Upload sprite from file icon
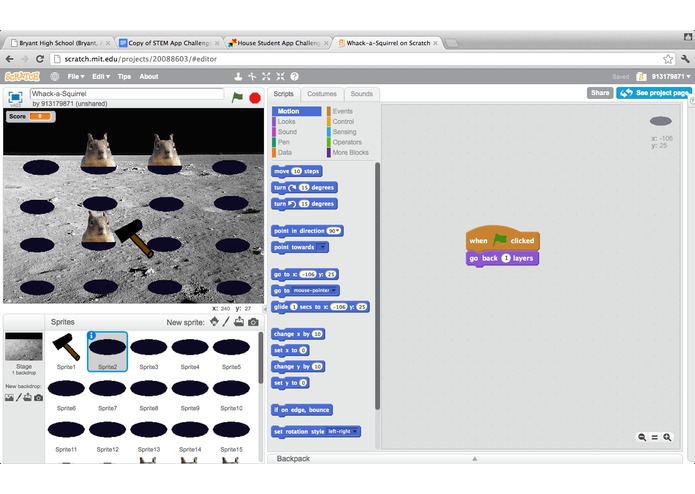 [239, 321]
